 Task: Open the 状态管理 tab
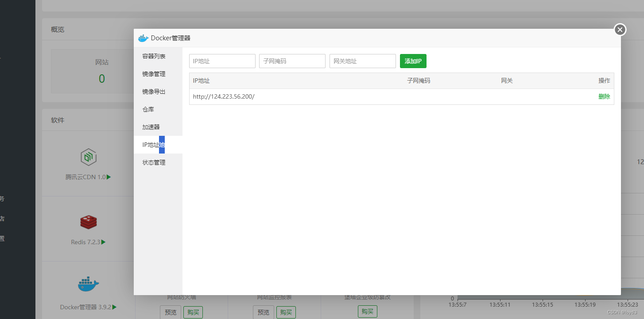pos(158,162)
